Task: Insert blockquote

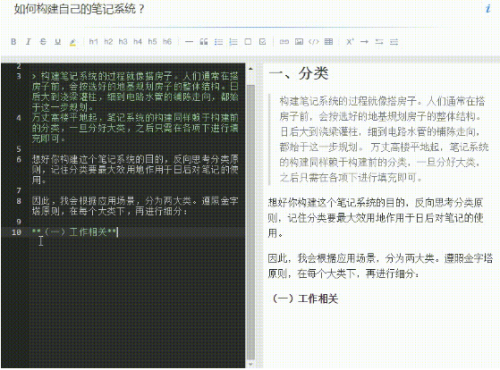Action: 204,42
